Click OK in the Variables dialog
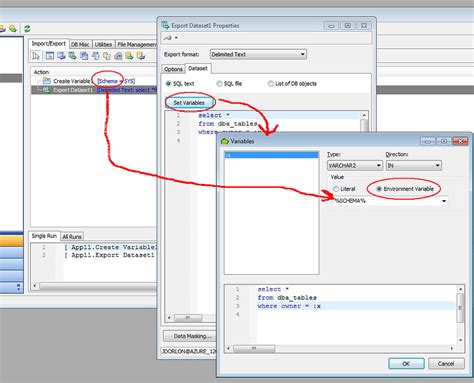This screenshot has width=474, height=383. click(x=406, y=363)
